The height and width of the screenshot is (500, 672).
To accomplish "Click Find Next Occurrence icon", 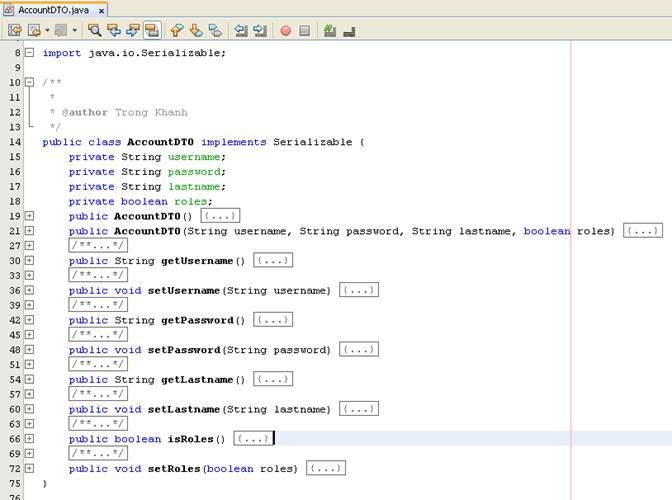I will pos(133,30).
